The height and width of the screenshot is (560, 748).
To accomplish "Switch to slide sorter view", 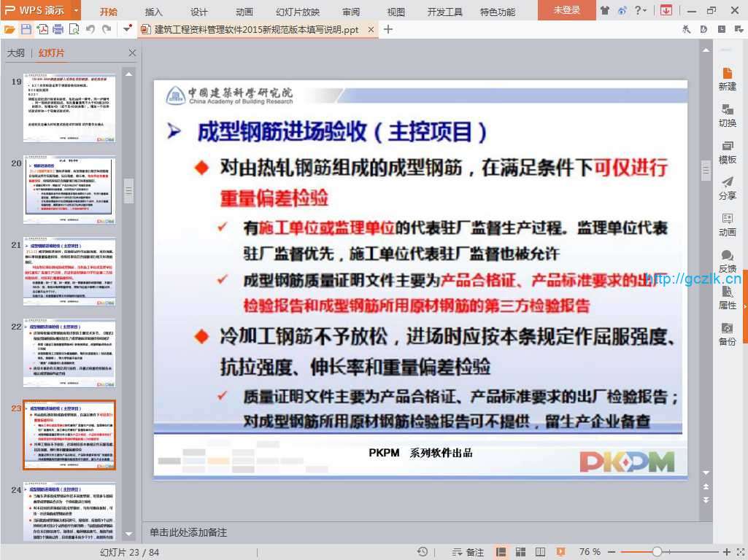I will 520,552.
